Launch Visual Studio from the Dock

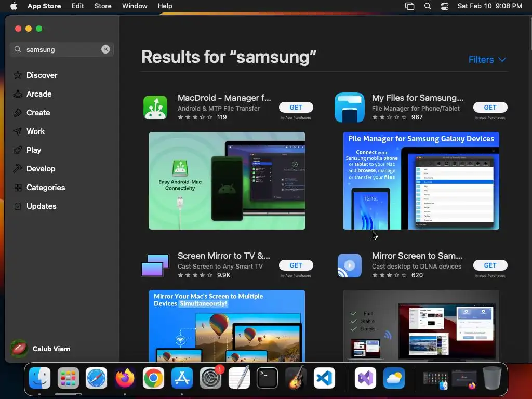(x=365, y=378)
